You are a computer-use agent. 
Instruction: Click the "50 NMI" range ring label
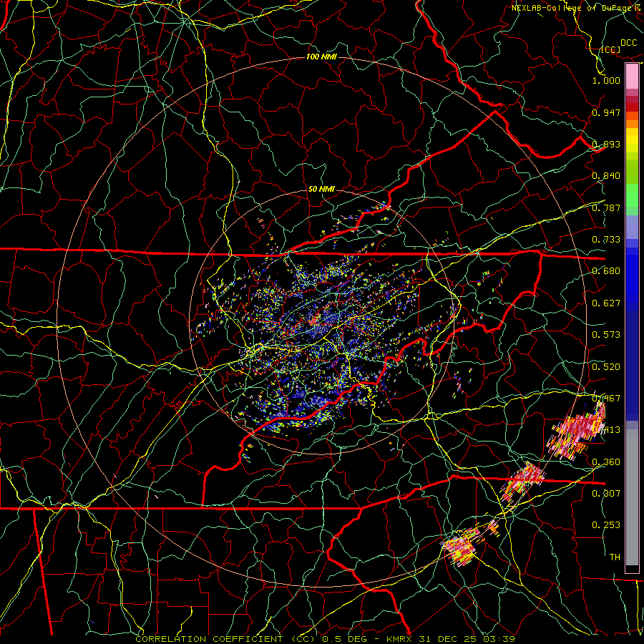(321, 190)
